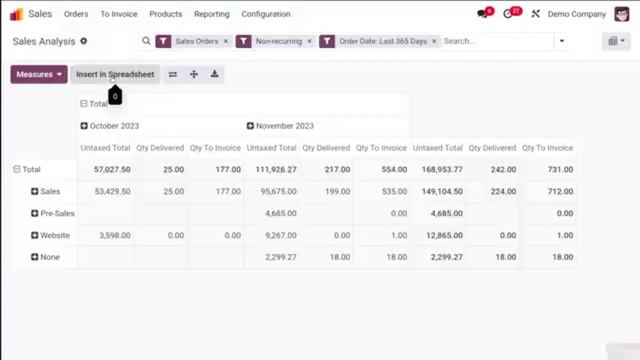This screenshot has height=360, width=640.
Task: Click the Sales Orders filter funnel icon
Action: click(x=163, y=41)
